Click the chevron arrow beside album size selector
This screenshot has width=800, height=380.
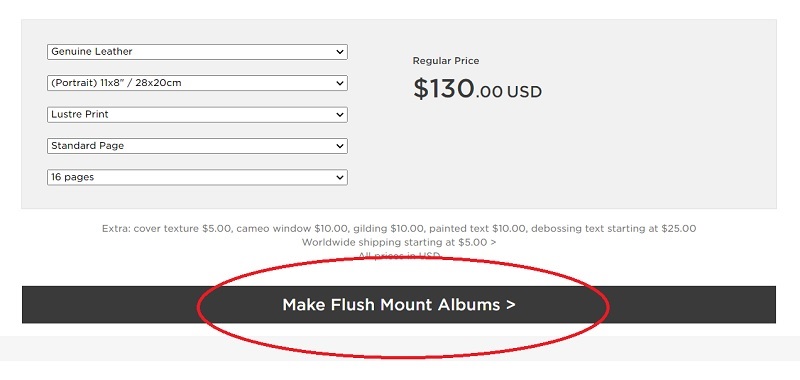point(340,83)
